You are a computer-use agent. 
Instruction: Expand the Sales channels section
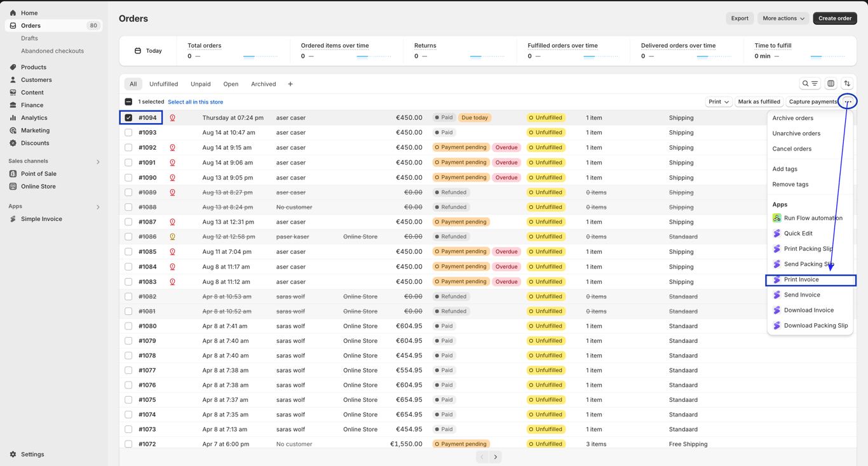coord(98,162)
